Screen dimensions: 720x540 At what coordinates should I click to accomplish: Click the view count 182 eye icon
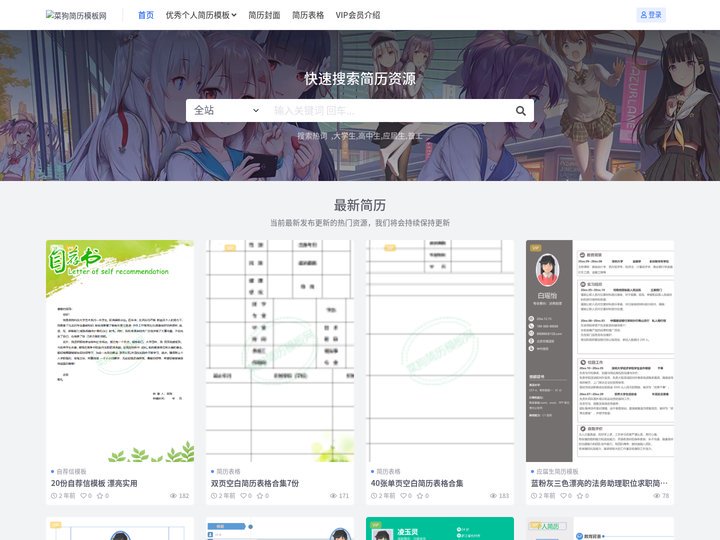pyautogui.click(x=174, y=496)
